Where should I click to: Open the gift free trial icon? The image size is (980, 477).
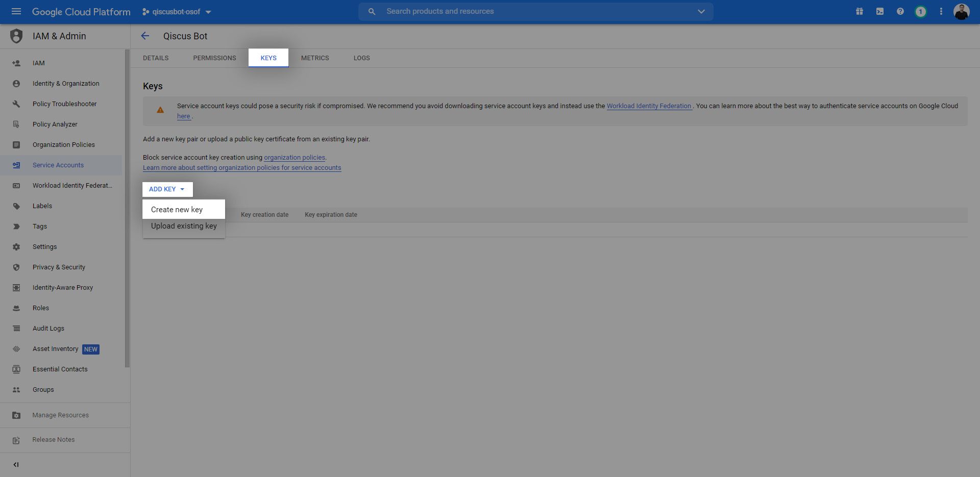(860, 11)
